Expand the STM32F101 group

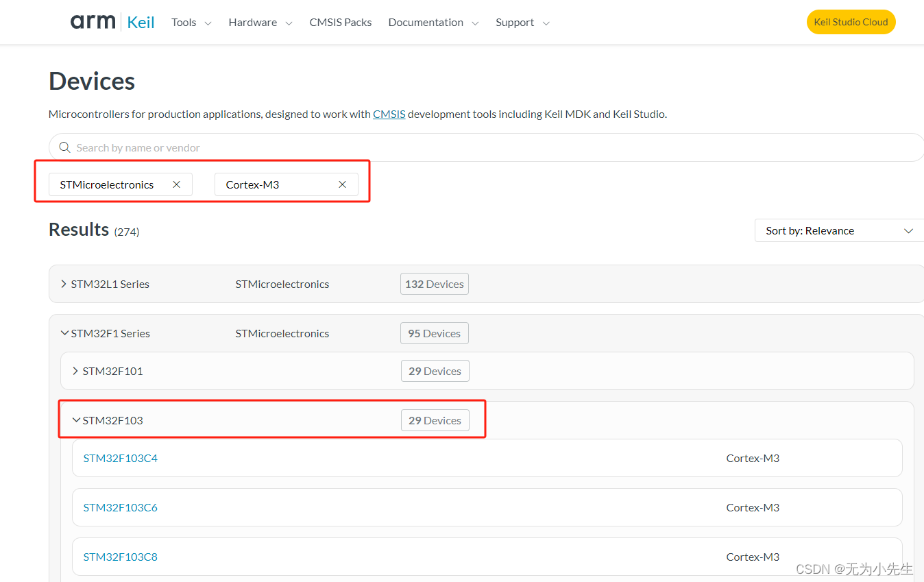(75, 371)
